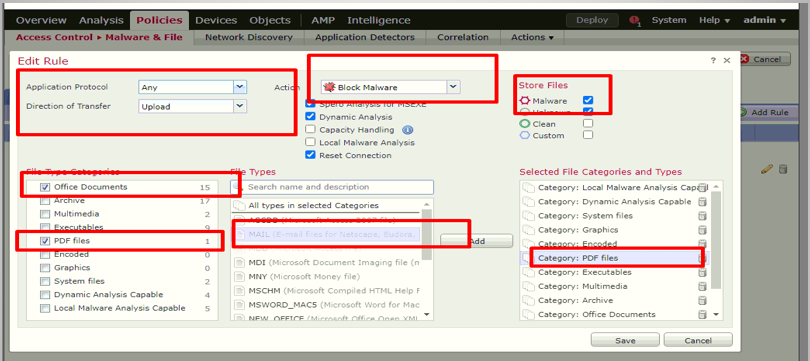The width and height of the screenshot is (810, 361).
Task: Click the File Types list scrollbar
Action: [x=427, y=235]
